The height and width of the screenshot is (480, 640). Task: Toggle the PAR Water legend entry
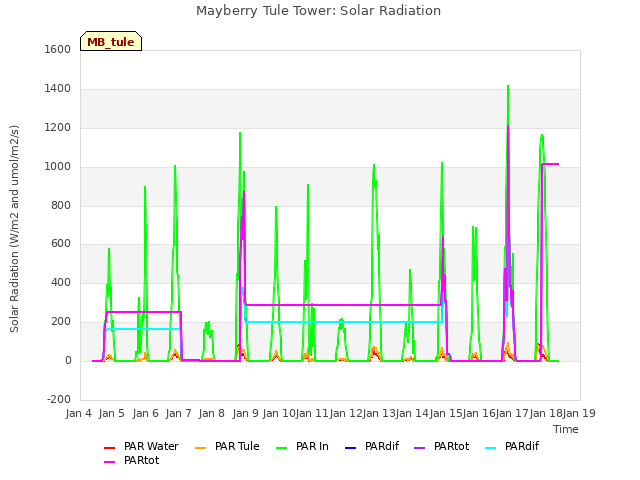pos(141,447)
